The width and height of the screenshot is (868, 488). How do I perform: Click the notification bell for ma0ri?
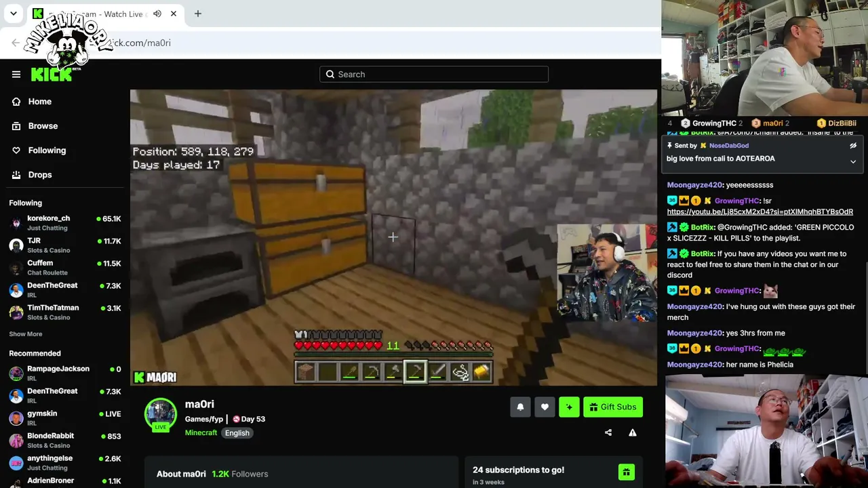coord(520,407)
